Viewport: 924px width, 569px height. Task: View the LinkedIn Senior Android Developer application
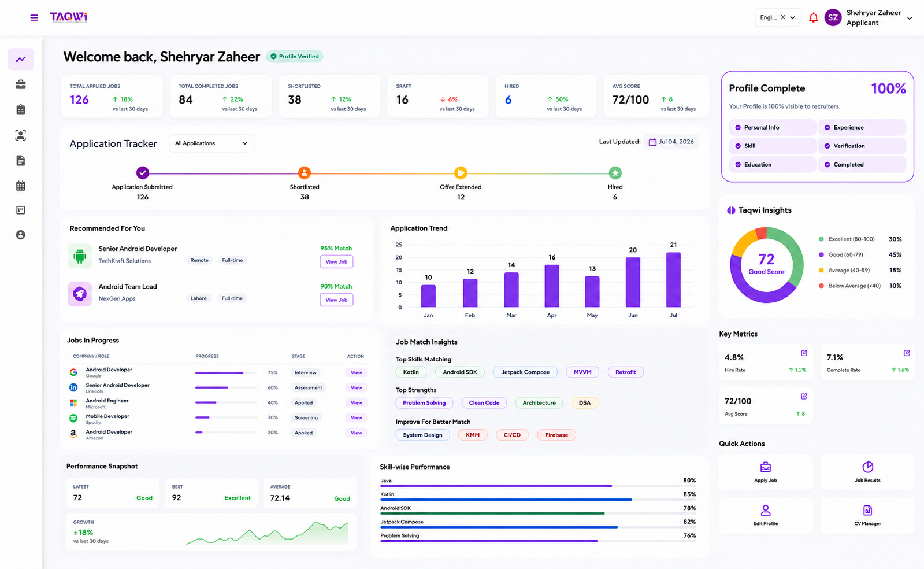click(x=357, y=387)
